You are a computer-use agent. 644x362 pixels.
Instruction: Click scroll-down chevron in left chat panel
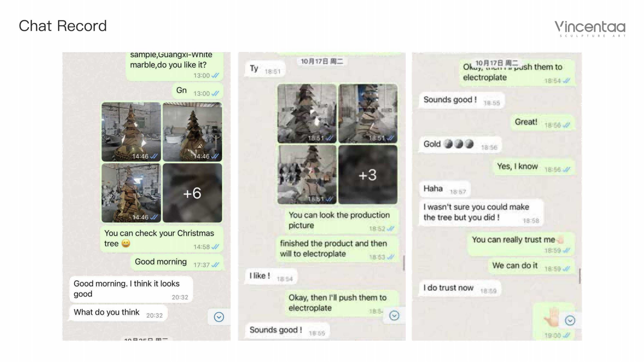click(219, 317)
